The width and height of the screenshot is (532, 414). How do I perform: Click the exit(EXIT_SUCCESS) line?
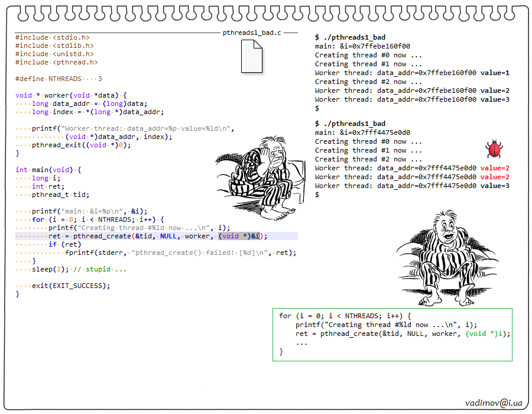70,286
